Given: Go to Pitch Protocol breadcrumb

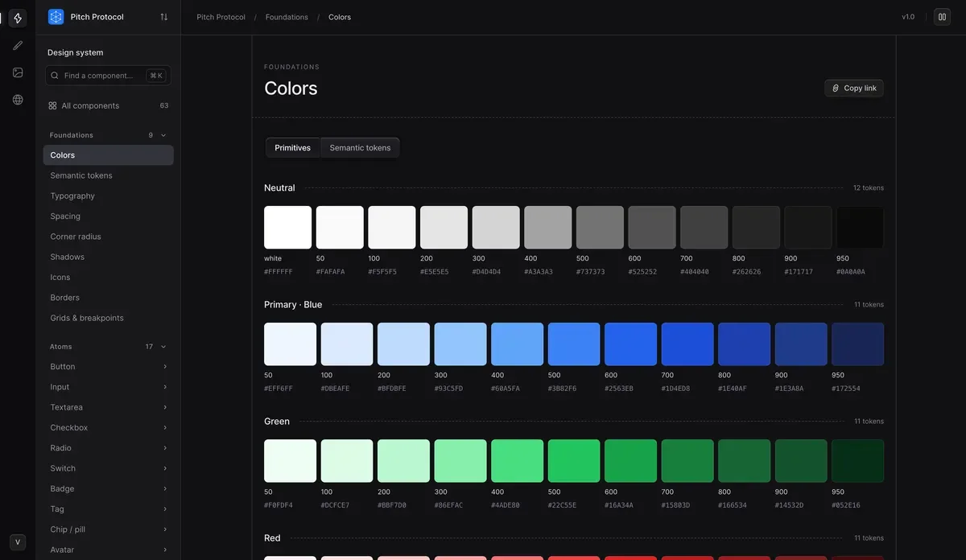Looking at the screenshot, I should tap(221, 17).
